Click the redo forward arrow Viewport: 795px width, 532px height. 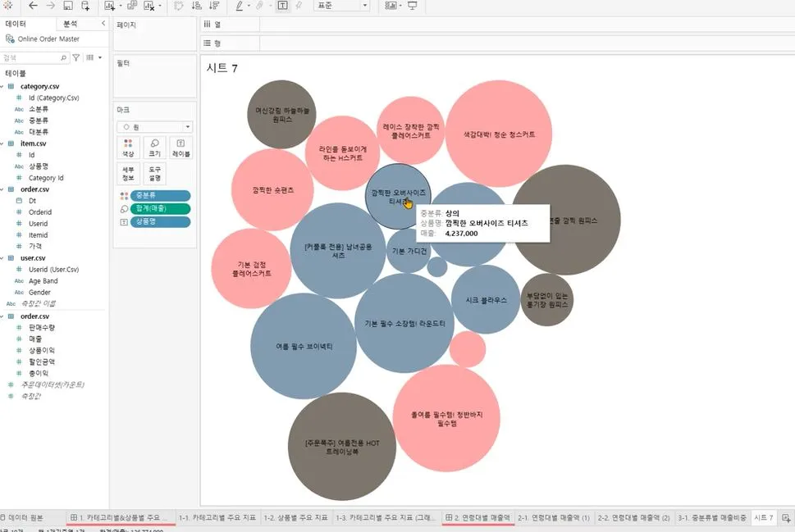tap(51, 6)
